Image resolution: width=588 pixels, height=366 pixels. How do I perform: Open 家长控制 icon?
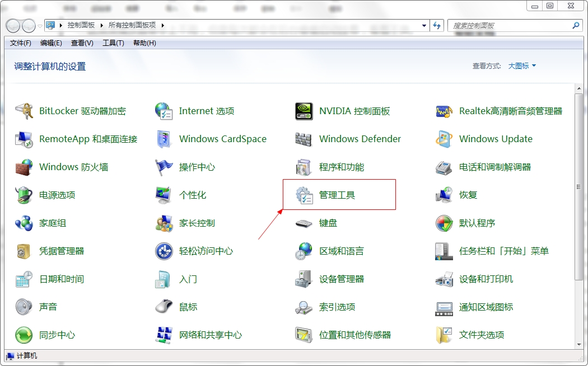(x=164, y=223)
